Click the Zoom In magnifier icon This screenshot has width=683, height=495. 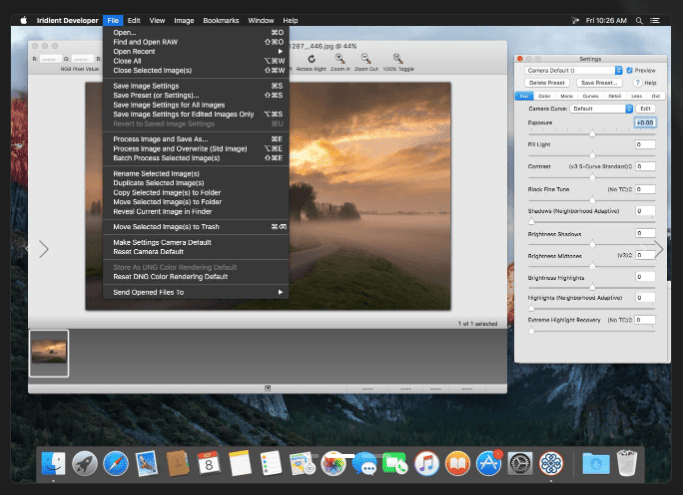(340, 59)
